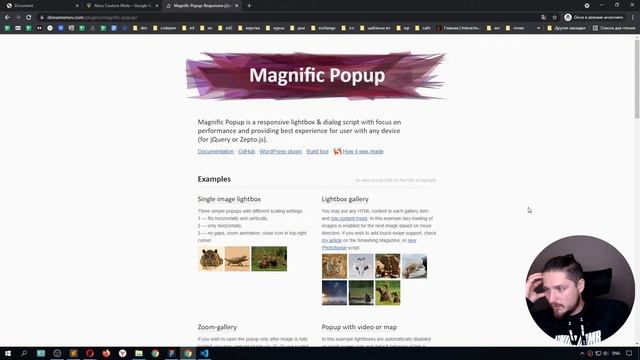Viewport: 640px width, 360px height.
Task: Open the bears thumbnail in bottom gallery row
Action: coord(388,293)
